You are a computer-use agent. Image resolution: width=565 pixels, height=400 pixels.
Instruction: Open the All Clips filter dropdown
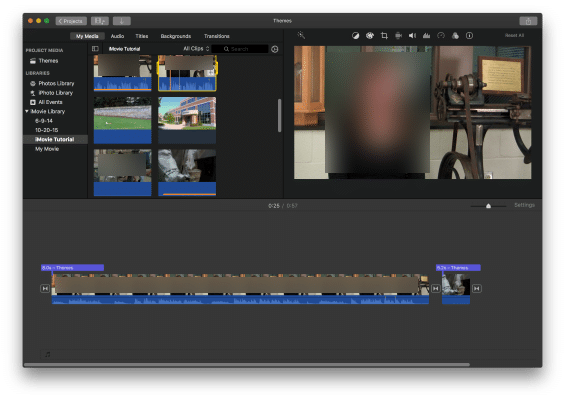[196, 49]
